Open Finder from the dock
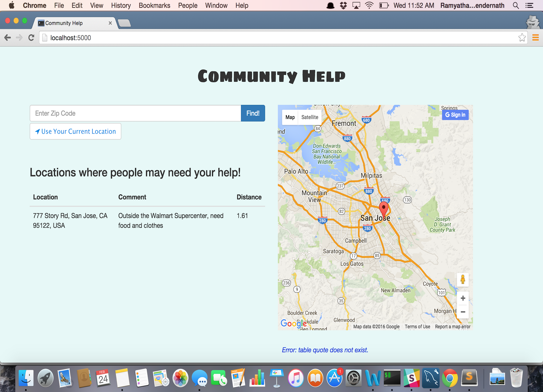 (26, 378)
